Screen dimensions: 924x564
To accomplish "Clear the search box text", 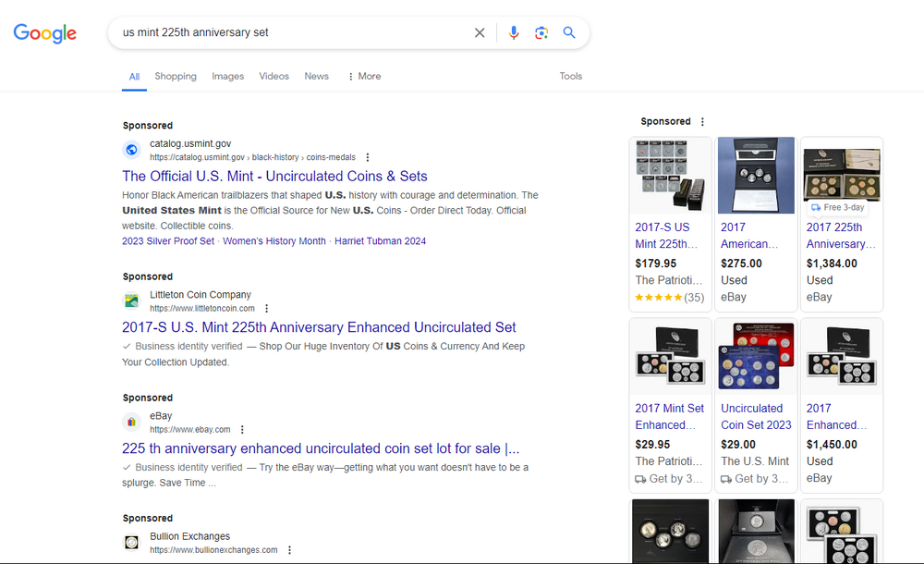I will click(480, 33).
